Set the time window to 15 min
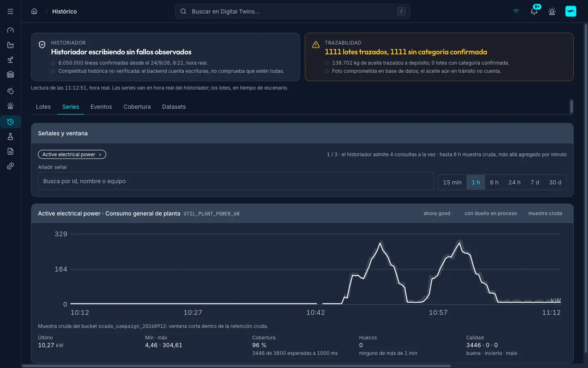The image size is (588, 368). coord(452,182)
